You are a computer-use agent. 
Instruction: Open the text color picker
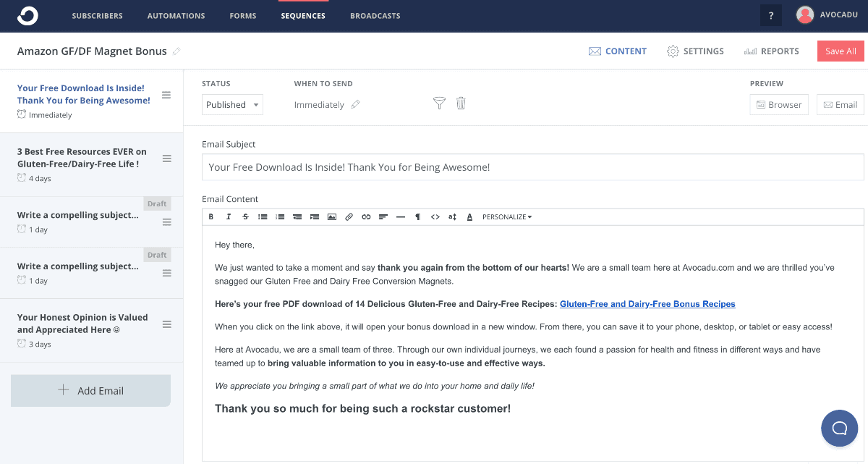click(x=469, y=216)
